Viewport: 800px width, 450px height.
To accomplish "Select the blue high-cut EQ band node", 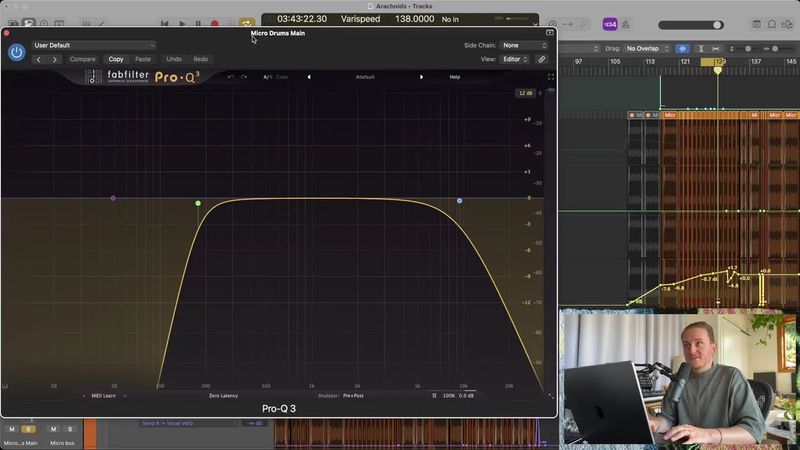I will click(x=460, y=201).
